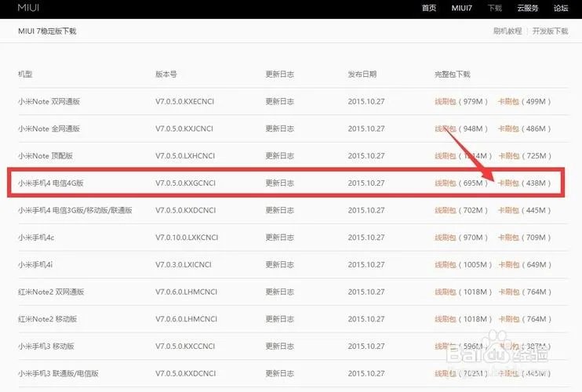Viewport: 582px width, 392px height.
Task: Click the 机型 column header
Action: coord(25,74)
